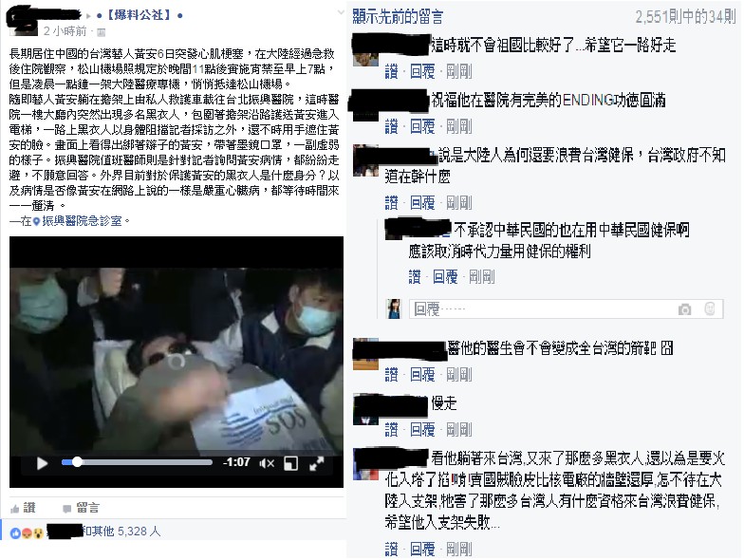Open list of 5,328 people who reacted

pos(121,532)
